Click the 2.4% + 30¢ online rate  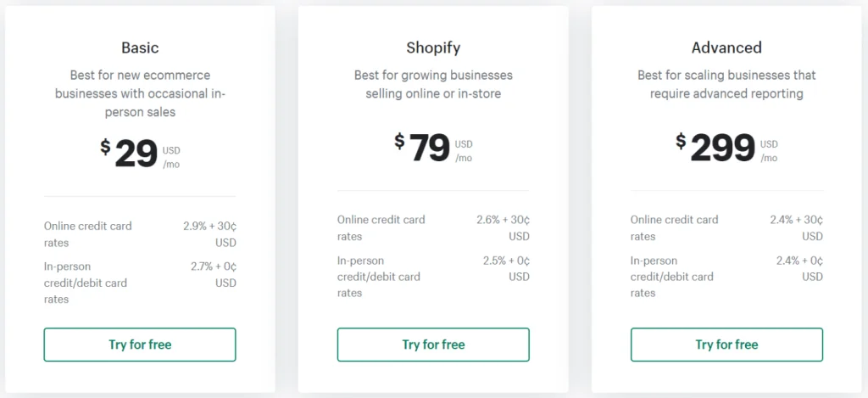tap(796, 227)
